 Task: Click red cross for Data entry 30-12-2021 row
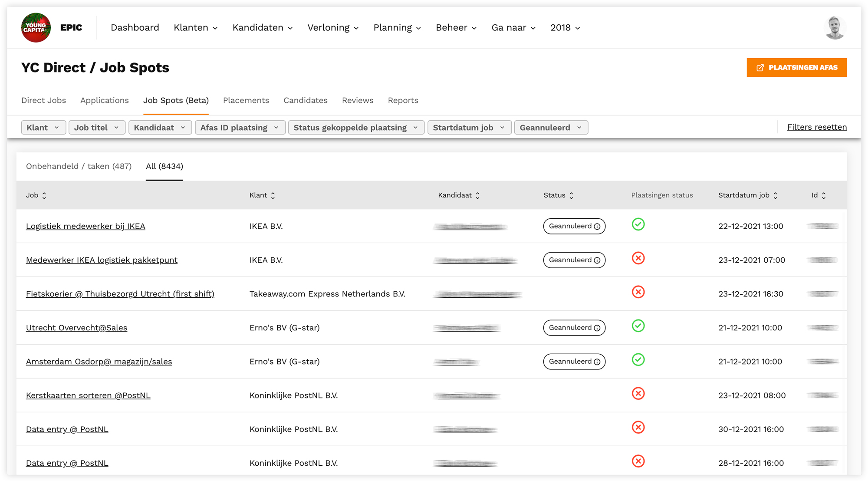(638, 428)
